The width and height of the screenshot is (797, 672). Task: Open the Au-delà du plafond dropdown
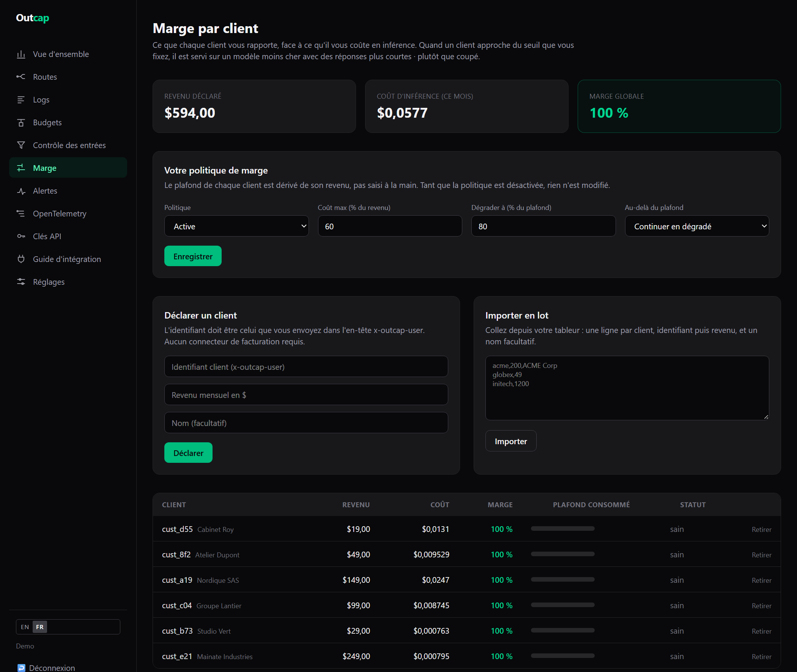tap(696, 226)
